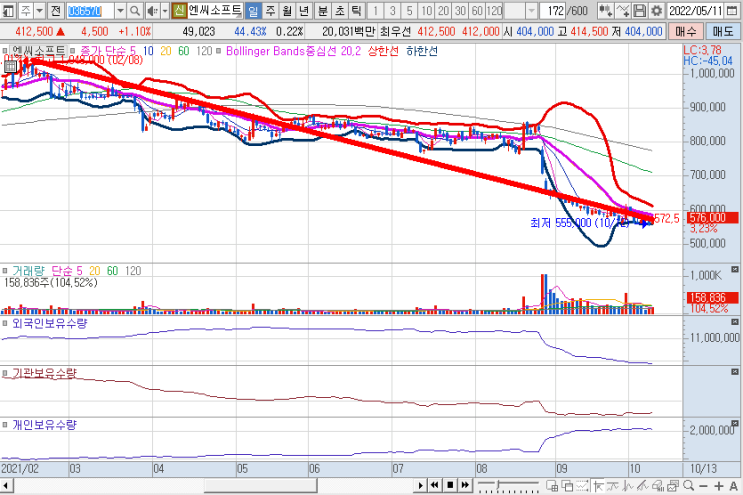Click the stop replay button

(x=450, y=485)
